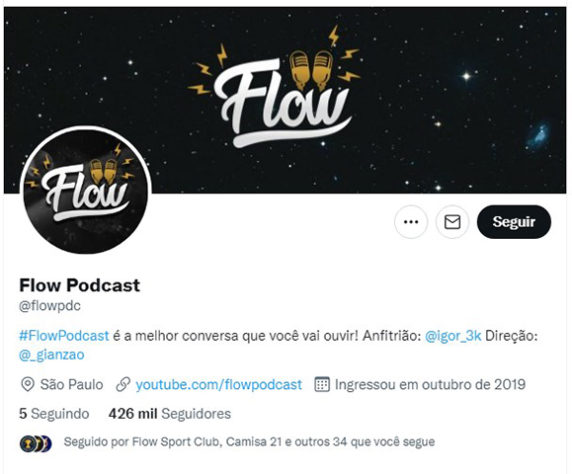572x474 pixels.
Task: Click the calendar icon by join date
Action: (322, 385)
